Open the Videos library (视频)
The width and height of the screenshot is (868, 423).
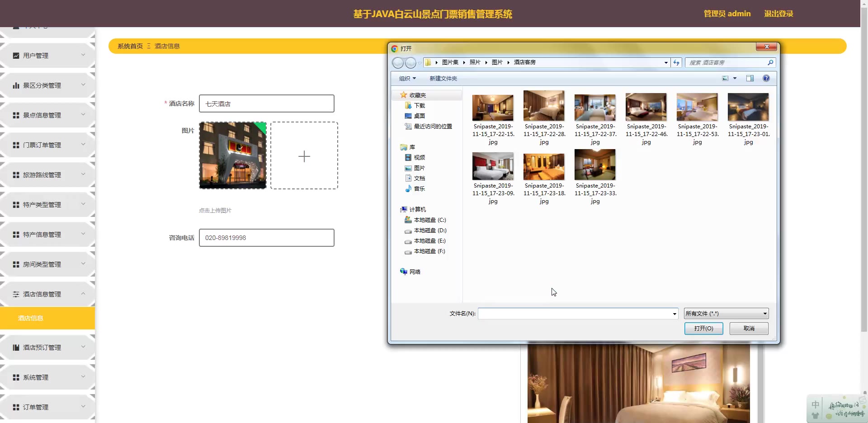415,158
